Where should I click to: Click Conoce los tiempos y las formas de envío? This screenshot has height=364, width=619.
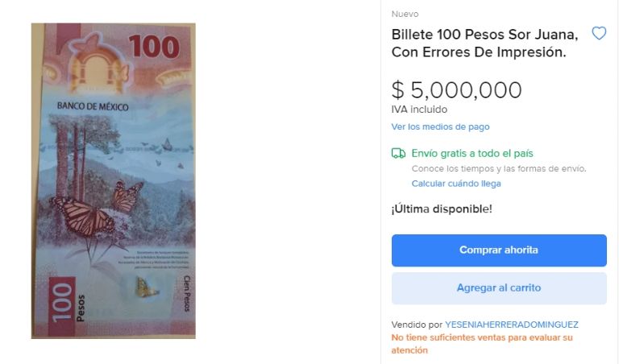[499, 168]
